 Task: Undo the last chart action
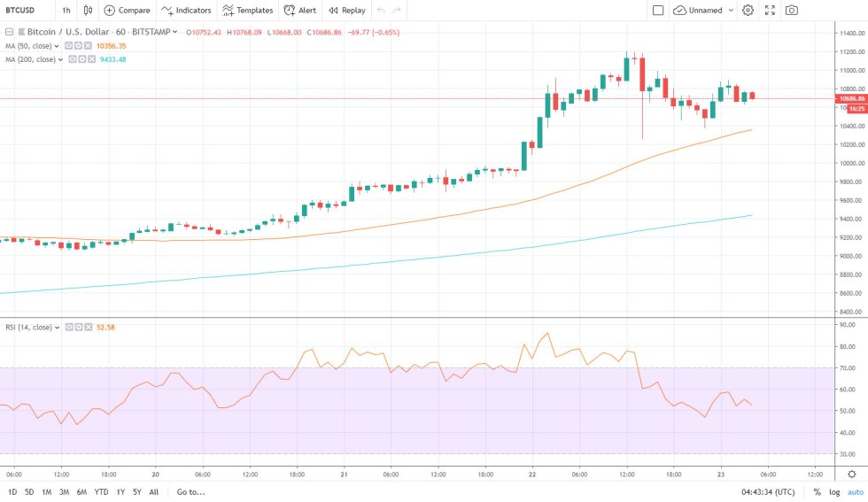click(381, 10)
